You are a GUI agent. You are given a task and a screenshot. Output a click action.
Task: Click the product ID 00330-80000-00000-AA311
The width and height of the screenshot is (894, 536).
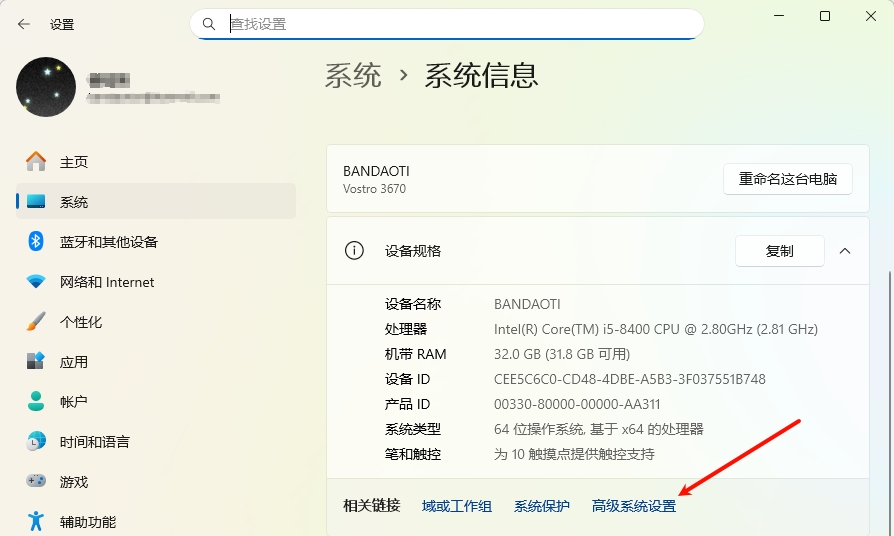click(577, 404)
